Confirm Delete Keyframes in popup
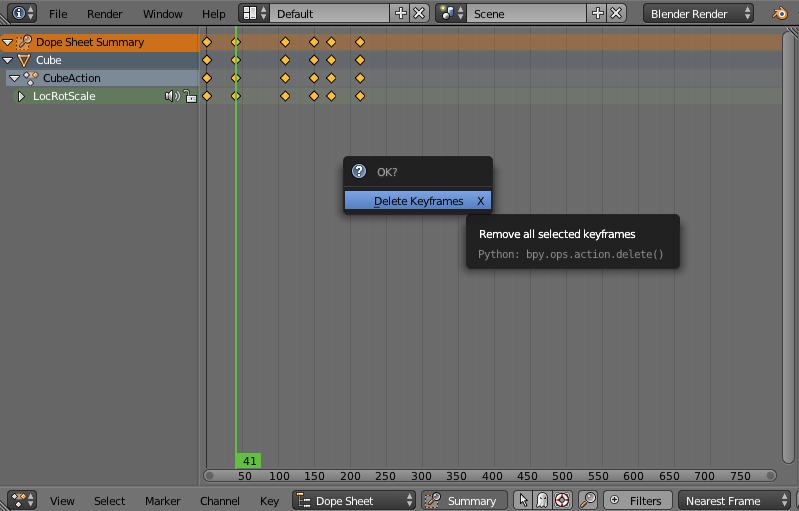 [x=418, y=201]
